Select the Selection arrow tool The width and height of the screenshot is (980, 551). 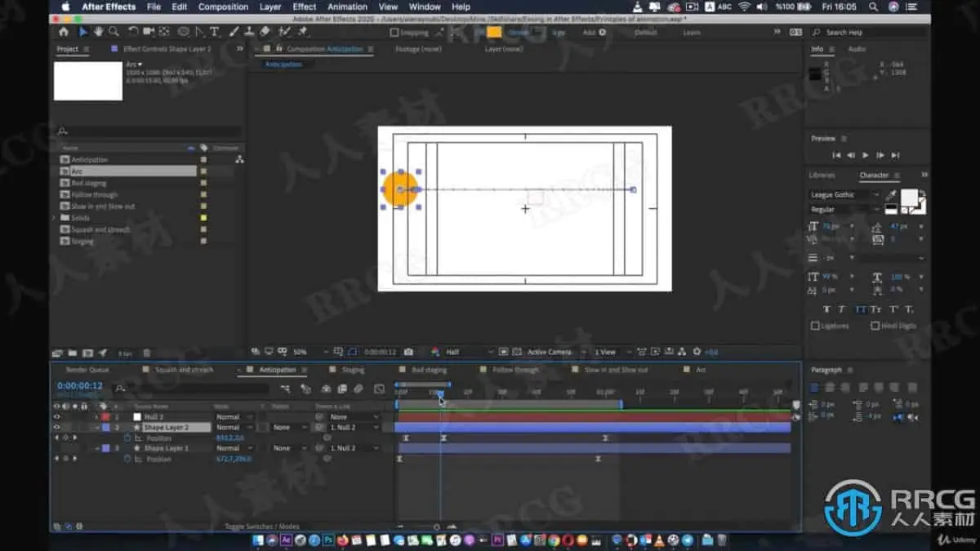83,32
